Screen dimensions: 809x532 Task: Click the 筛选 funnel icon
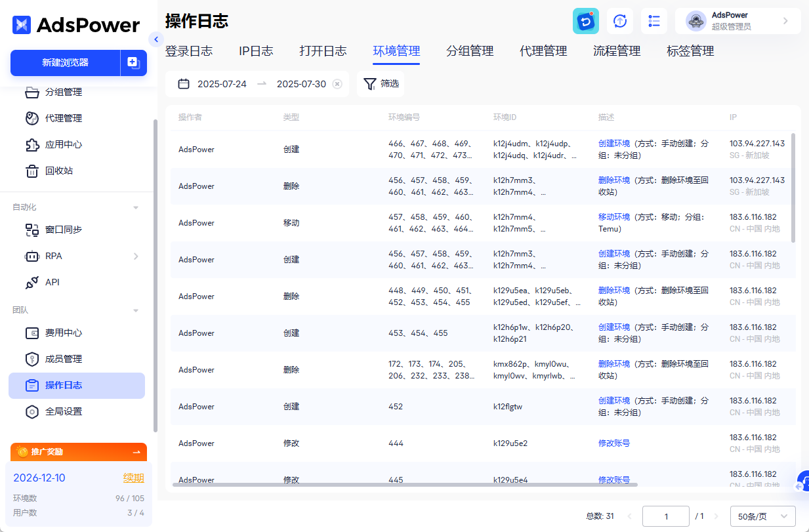pos(370,84)
